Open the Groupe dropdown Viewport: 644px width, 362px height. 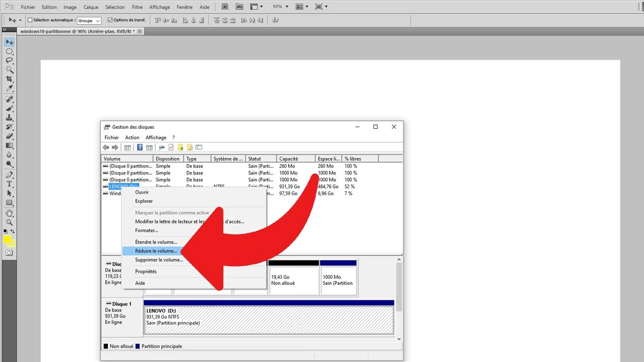(89, 20)
